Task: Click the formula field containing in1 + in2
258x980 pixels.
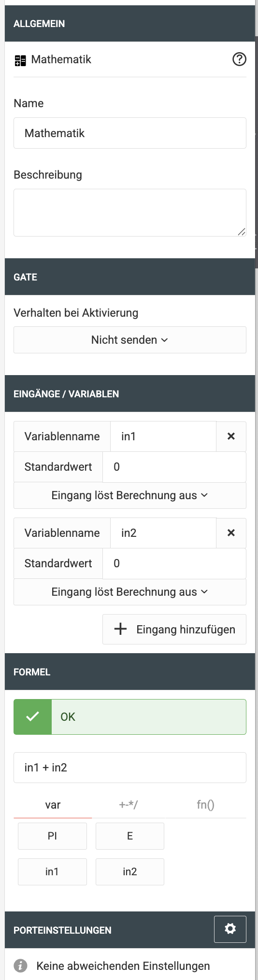Action: click(x=130, y=768)
